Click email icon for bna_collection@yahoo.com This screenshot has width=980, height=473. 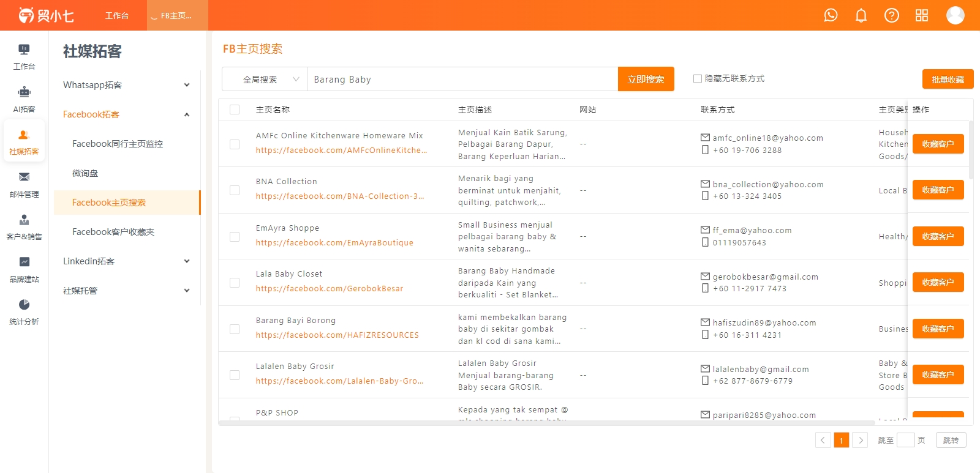pos(705,184)
